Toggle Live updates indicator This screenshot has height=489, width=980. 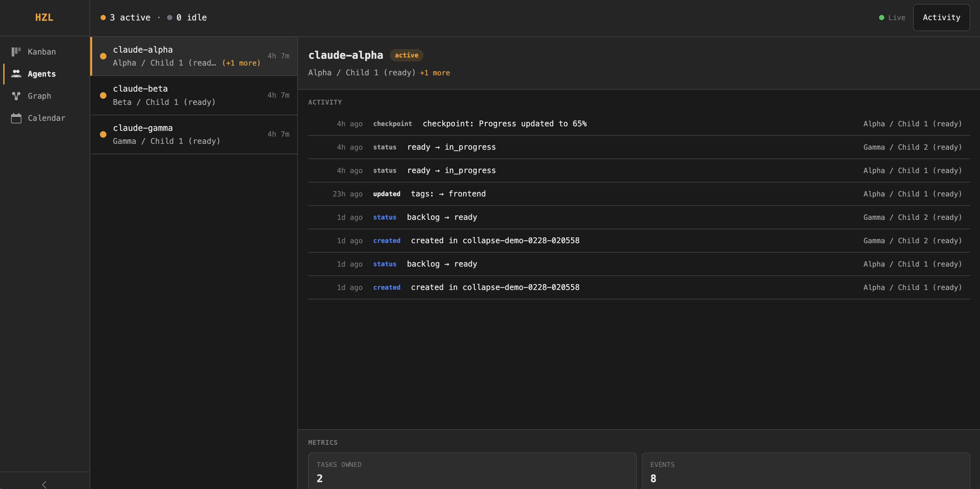tap(896, 18)
